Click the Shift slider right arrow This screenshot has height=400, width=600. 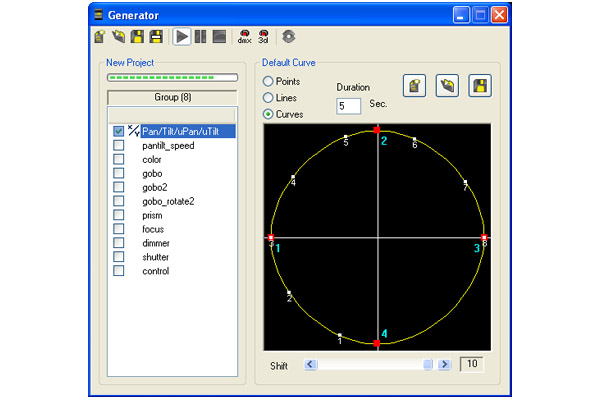coord(445,365)
